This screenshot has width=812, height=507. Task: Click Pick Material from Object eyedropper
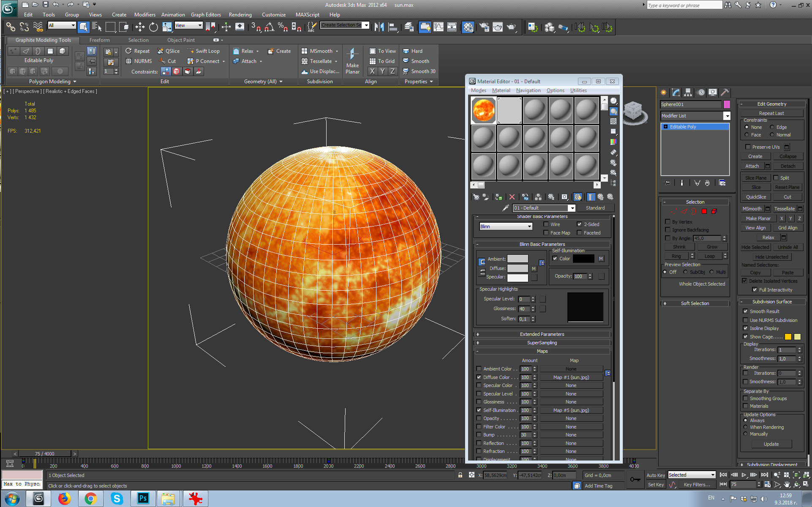(x=505, y=208)
